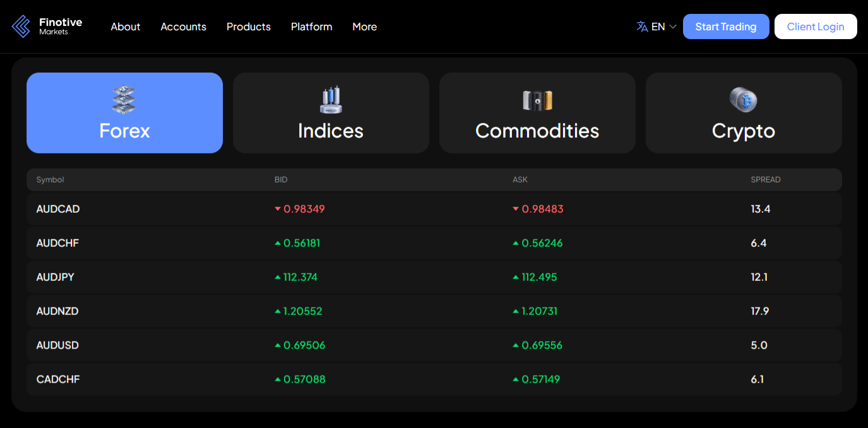Click the ask value 0.98483
The image size is (868, 428).
(x=542, y=209)
